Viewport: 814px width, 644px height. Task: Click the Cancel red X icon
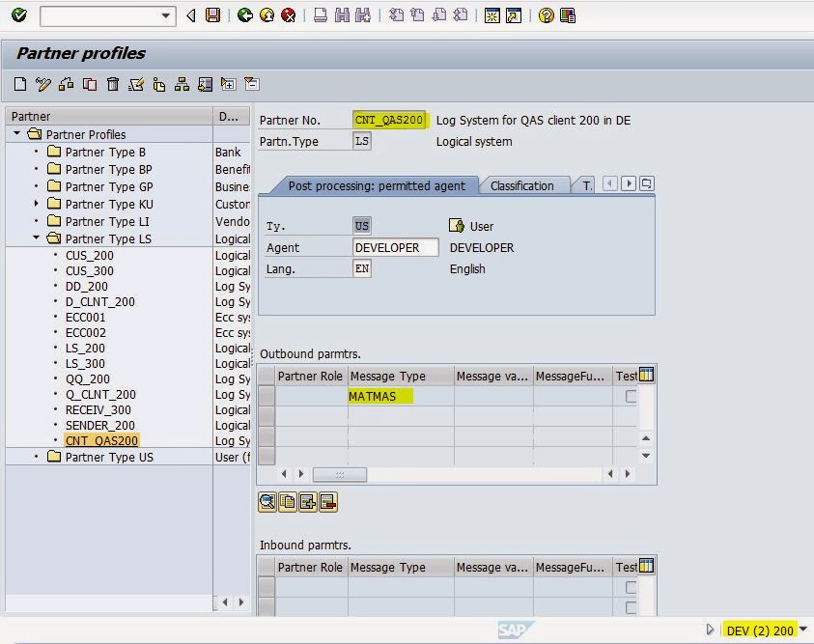[x=287, y=15]
